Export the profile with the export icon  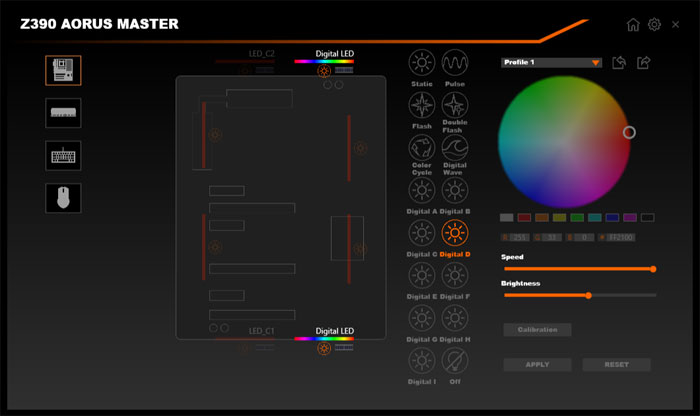coord(643,62)
